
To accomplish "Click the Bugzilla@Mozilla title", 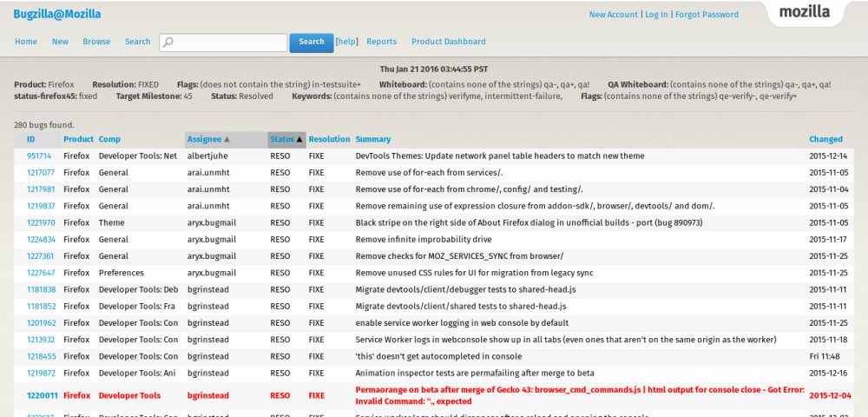I will [57, 15].
